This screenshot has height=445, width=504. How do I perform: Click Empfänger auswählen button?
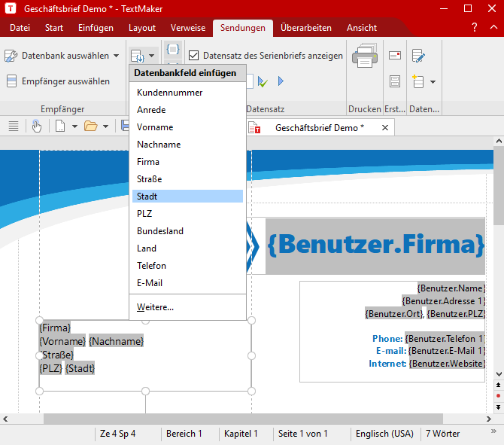click(58, 81)
